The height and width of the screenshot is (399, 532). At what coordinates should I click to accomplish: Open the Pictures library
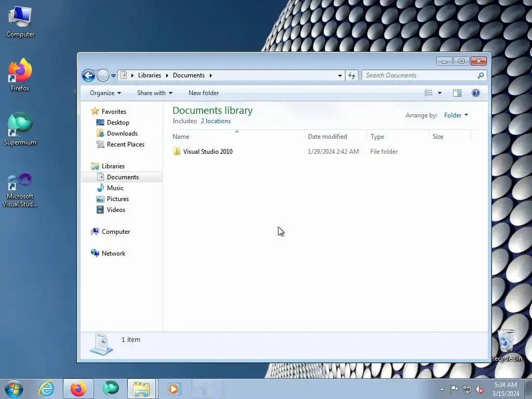point(118,199)
